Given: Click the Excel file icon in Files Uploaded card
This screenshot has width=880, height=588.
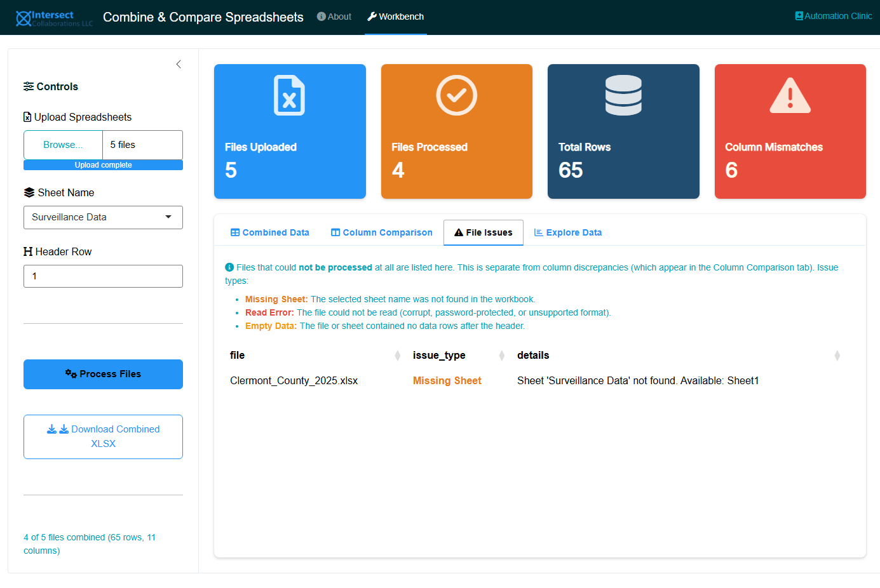Looking at the screenshot, I should click(x=289, y=95).
